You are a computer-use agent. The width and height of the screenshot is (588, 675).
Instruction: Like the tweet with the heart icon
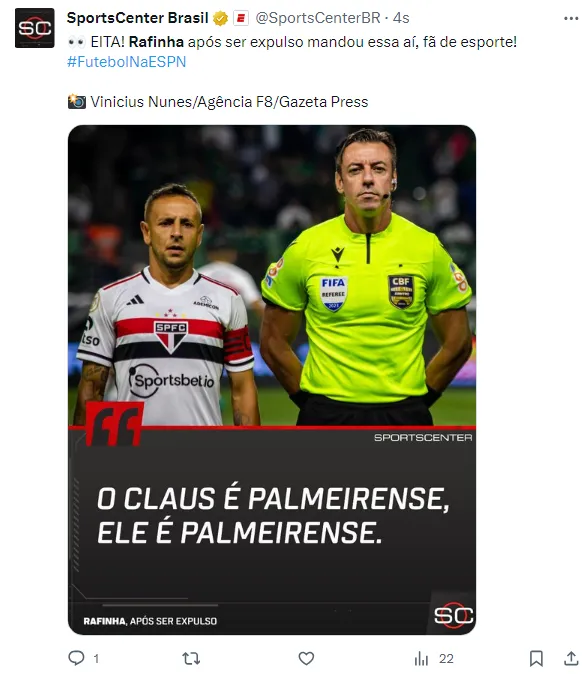coord(306,658)
